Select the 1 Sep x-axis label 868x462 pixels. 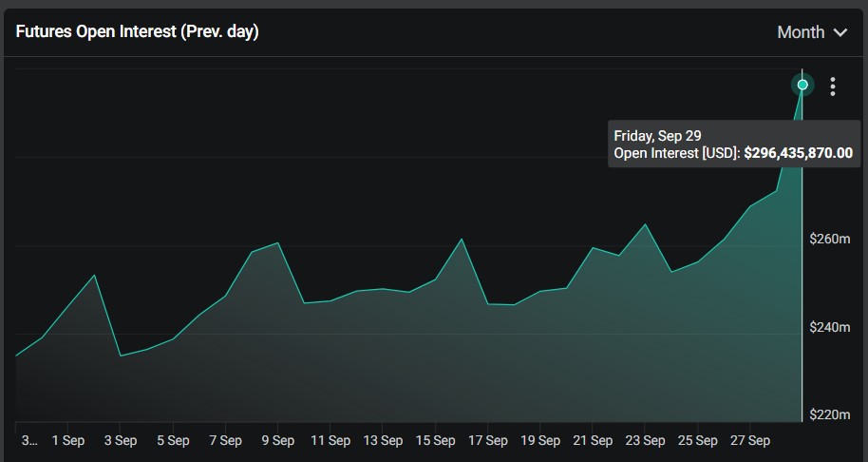tap(67, 440)
